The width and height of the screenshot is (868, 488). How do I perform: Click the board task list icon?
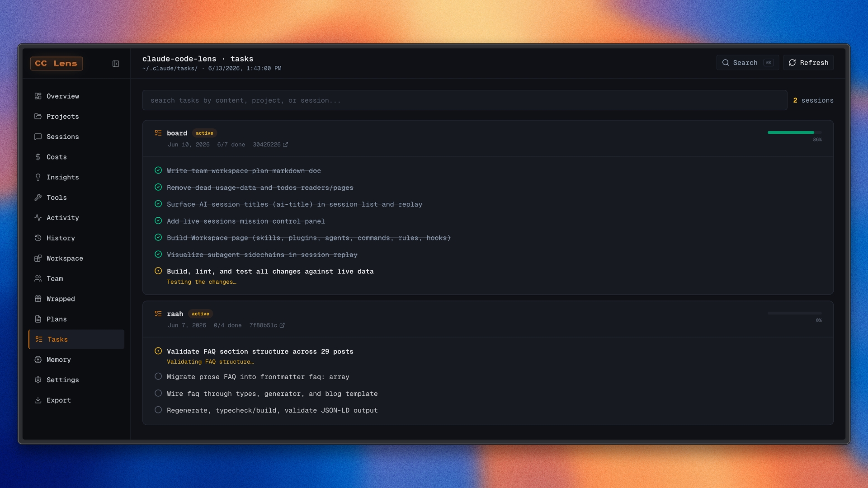(158, 133)
